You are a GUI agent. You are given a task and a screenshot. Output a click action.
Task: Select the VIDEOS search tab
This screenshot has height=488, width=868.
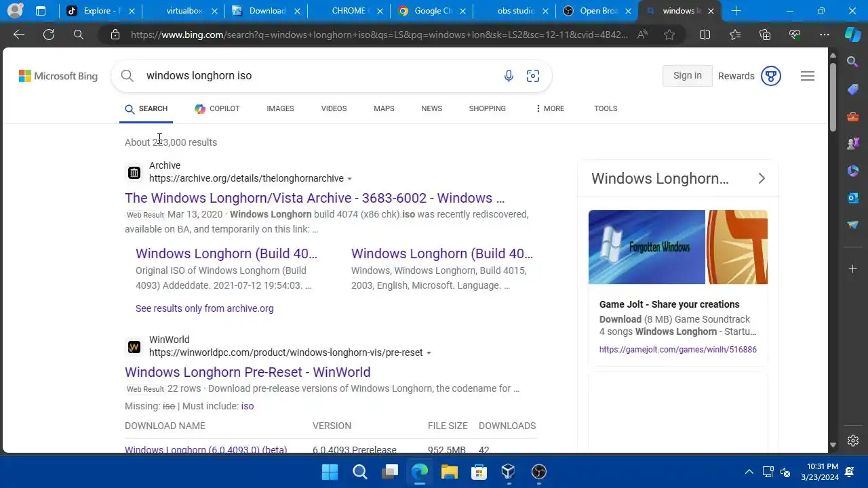pos(334,108)
